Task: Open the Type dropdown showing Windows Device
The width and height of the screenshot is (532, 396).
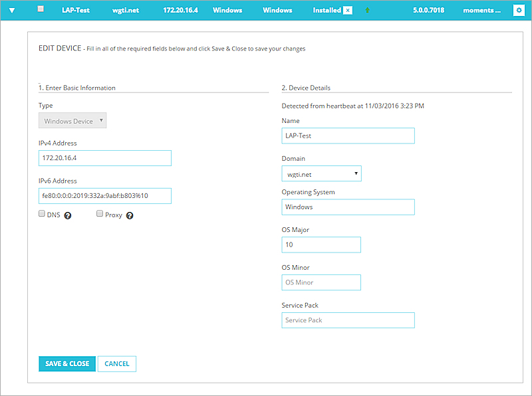Action: tap(72, 120)
